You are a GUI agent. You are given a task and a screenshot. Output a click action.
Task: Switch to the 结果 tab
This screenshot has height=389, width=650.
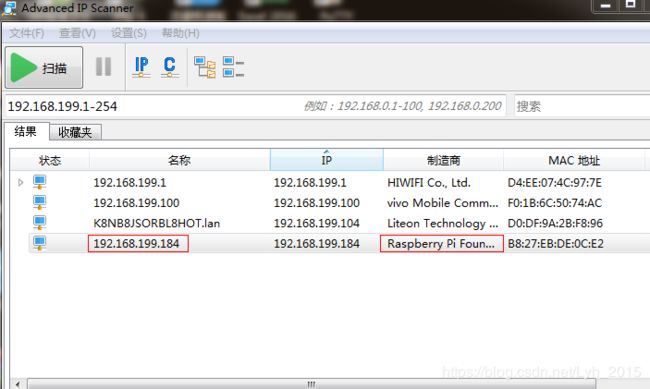(x=26, y=131)
